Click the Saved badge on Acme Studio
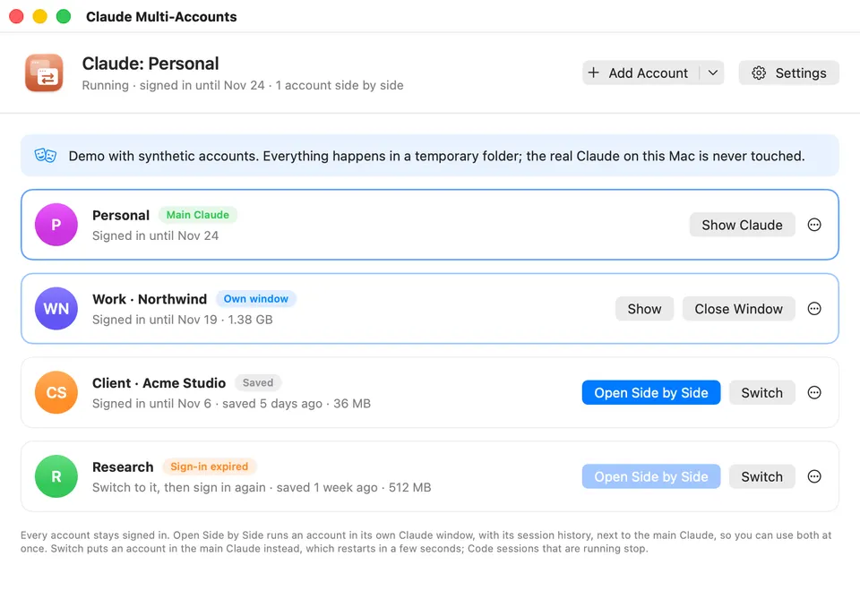Screen dimensions: 860x616 (258, 382)
